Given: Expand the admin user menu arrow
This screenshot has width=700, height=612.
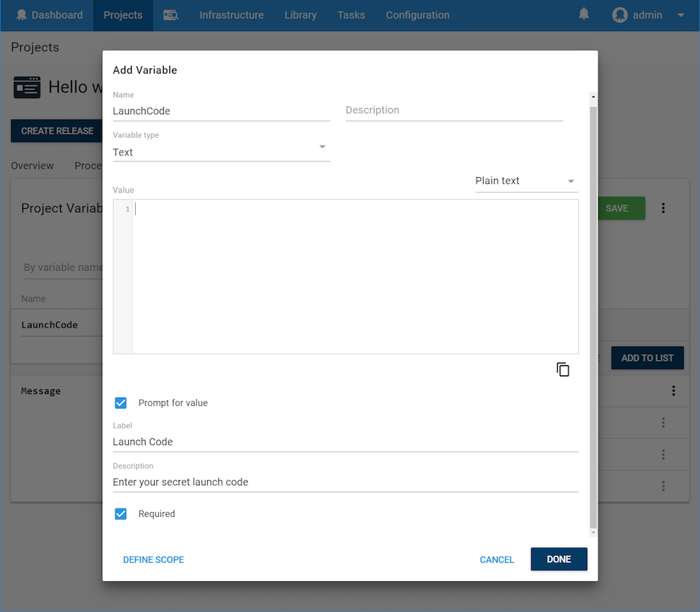Looking at the screenshot, I should 681,15.
